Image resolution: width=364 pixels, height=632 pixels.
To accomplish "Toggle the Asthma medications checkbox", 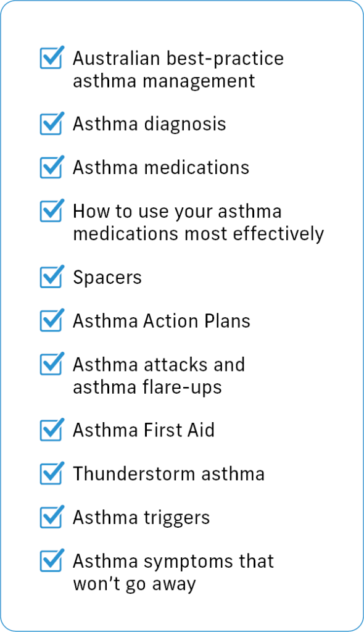I will (51, 168).
